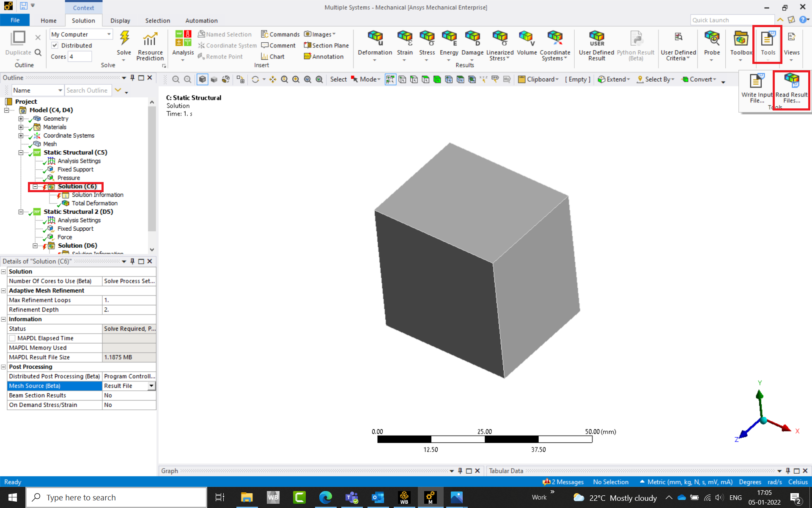The height and width of the screenshot is (508, 812).
Task: Select Solution (D6) tree item
Action: 77,246
